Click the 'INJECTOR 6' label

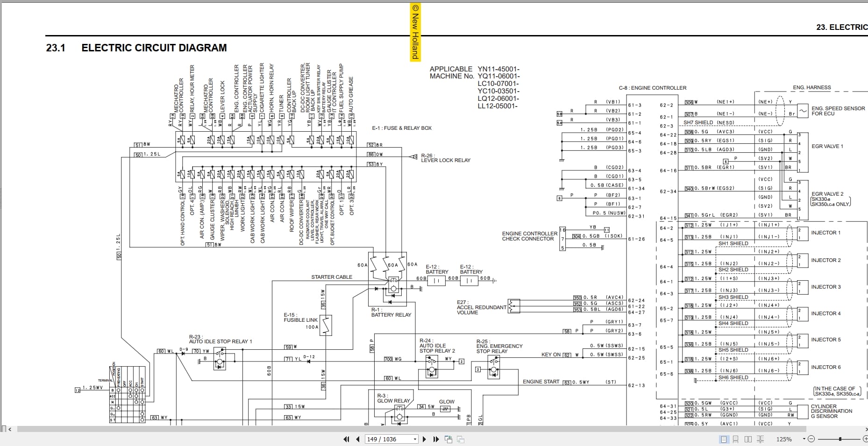click(x=825, y=367)
